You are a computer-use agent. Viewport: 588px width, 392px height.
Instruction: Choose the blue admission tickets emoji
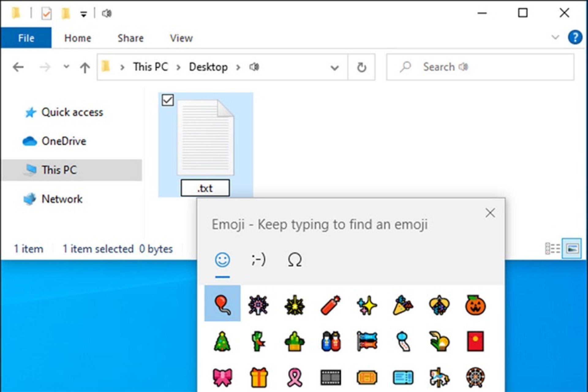click(x=403, y=377)
